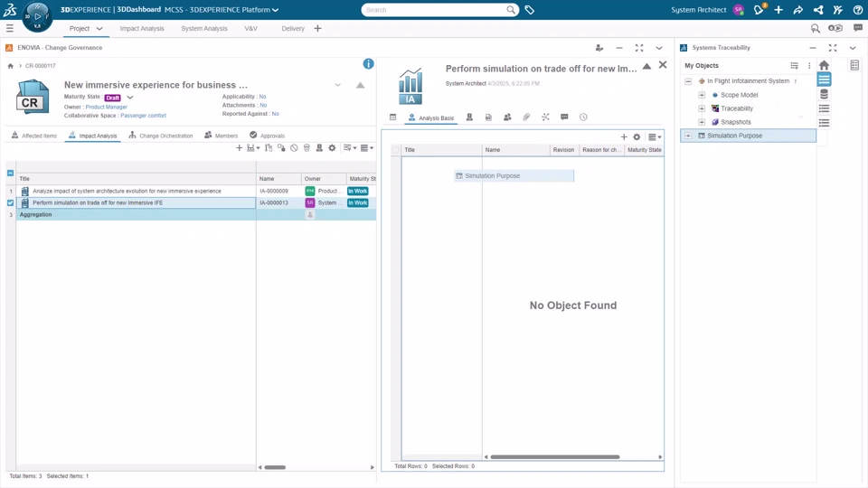Open the members tab icon in IA panel
Viewport: 868px width, 488px height.
point(507,117)
